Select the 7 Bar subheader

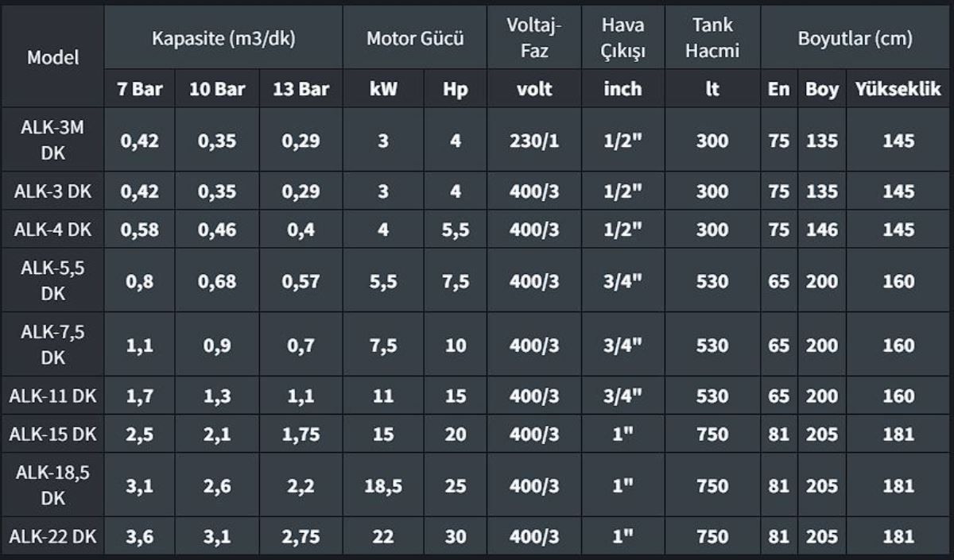point(140,89)
